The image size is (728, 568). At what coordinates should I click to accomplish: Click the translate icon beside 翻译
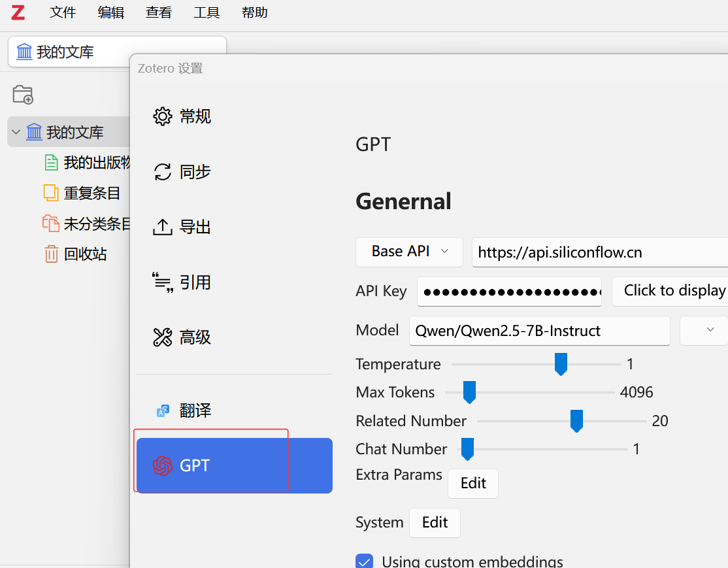click(163, 410)
